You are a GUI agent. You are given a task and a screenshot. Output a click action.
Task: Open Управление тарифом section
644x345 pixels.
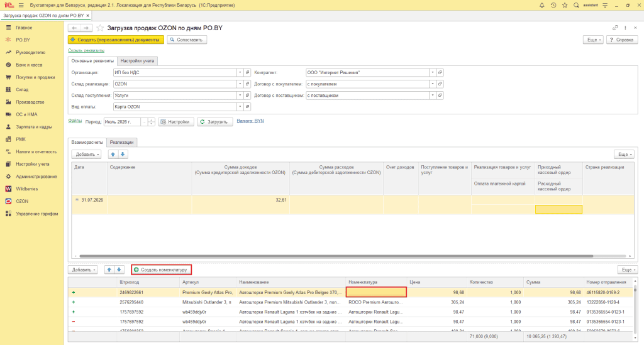(36, 214)
